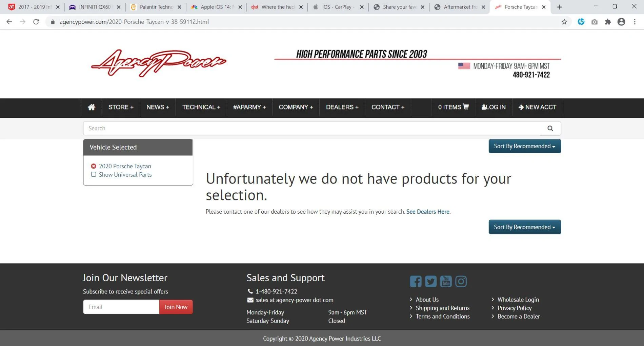Expand the STORE + menu

121,107
